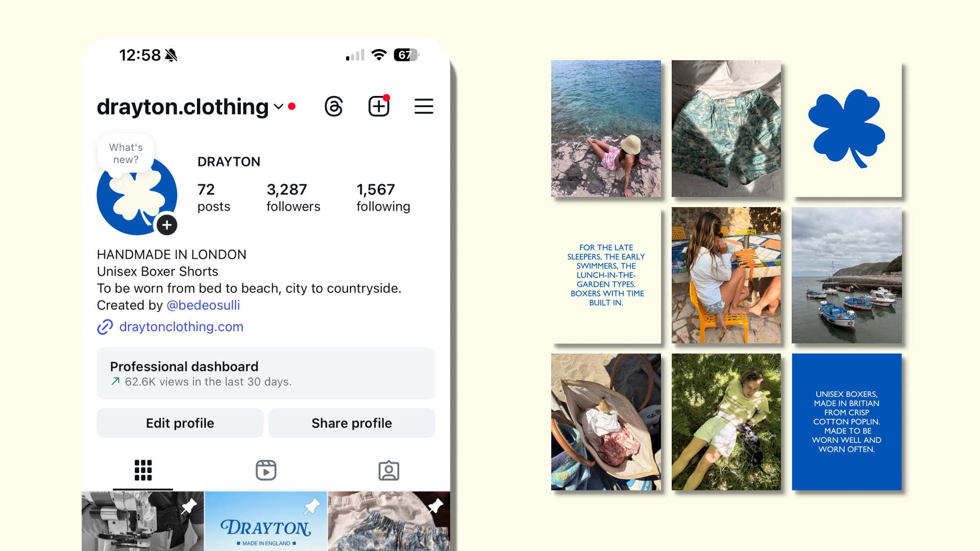
Task: View the 1,567 following list
Action: pos(383,197)
